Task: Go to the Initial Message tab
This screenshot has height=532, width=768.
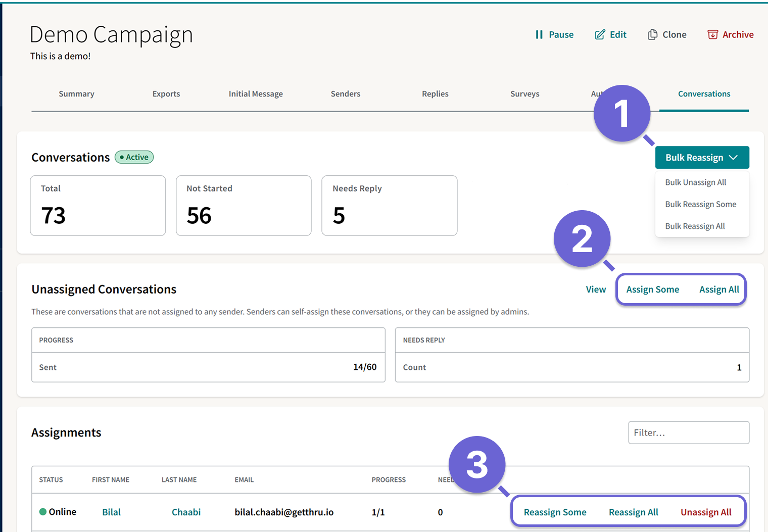Action: [256, 94]
